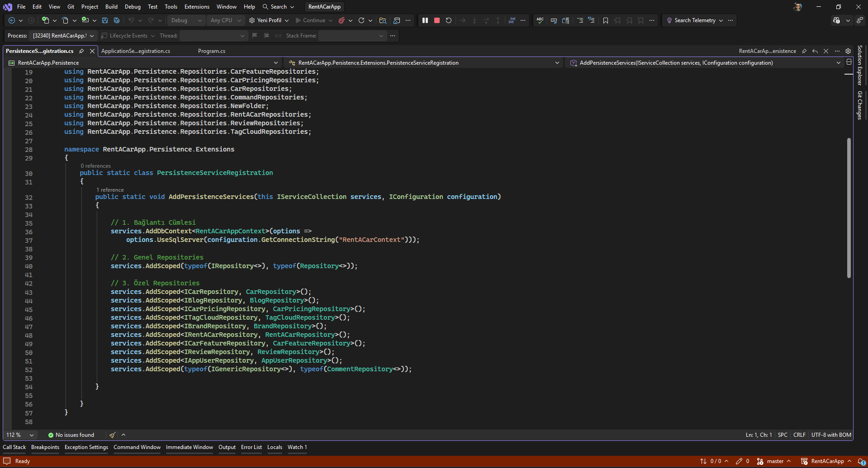
Task: Open the editor zoom level dropdown
Action: tap(31, 435)
